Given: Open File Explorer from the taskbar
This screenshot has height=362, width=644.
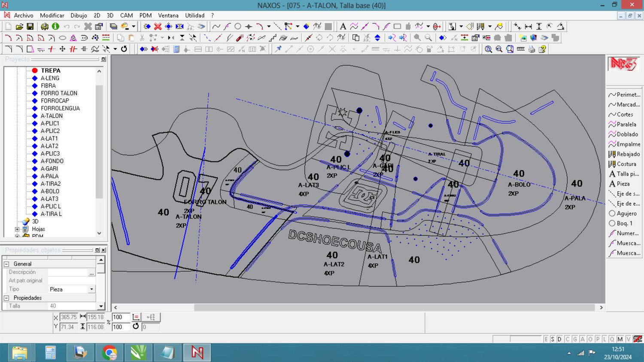Looking at the screenshot, I should (20, 353).
